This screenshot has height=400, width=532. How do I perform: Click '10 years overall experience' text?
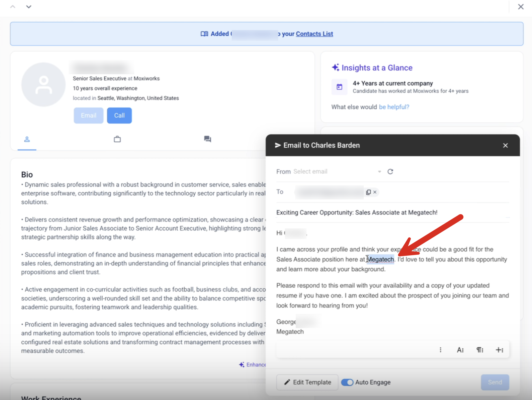click(x=105, y=88)
